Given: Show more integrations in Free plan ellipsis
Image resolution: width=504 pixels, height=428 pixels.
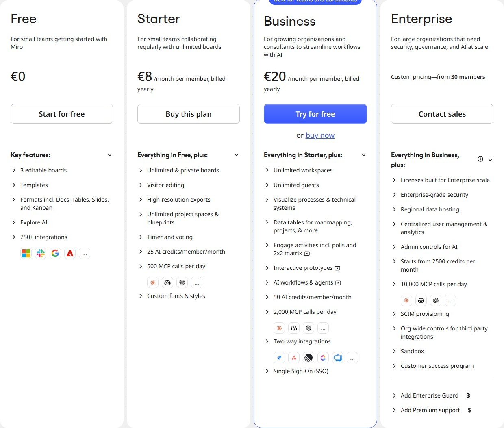Looking at the screenshot, I should coord(85,254).
